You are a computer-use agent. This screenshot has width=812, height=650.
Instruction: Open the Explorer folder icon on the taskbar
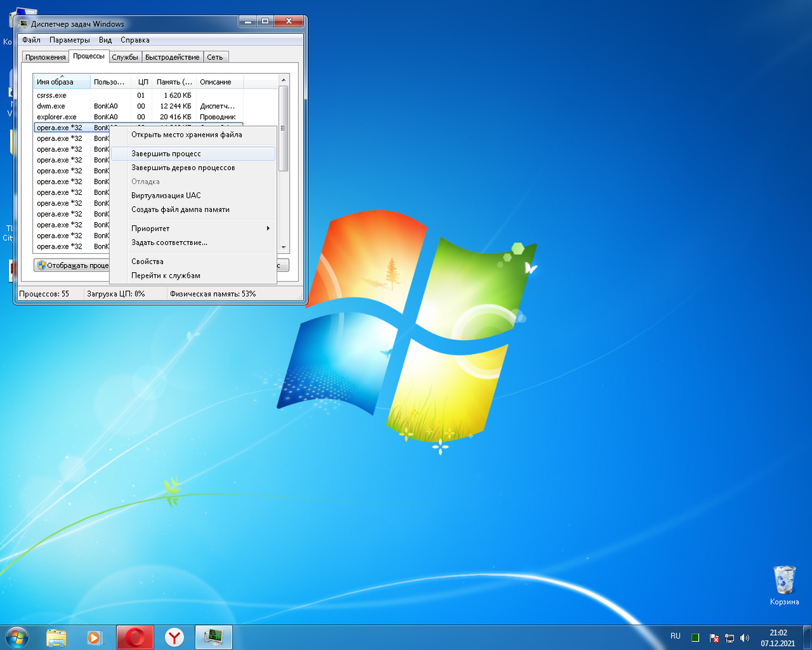click(56, 637)
